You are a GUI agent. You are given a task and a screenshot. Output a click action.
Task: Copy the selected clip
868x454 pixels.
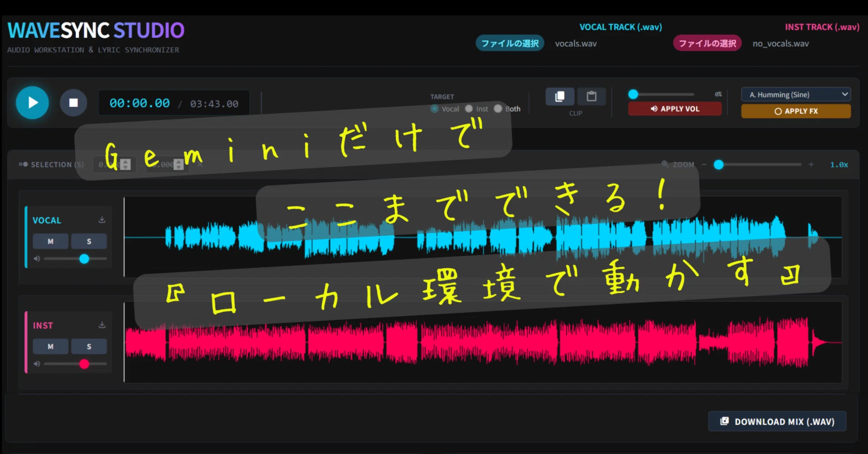click(560, 96)
